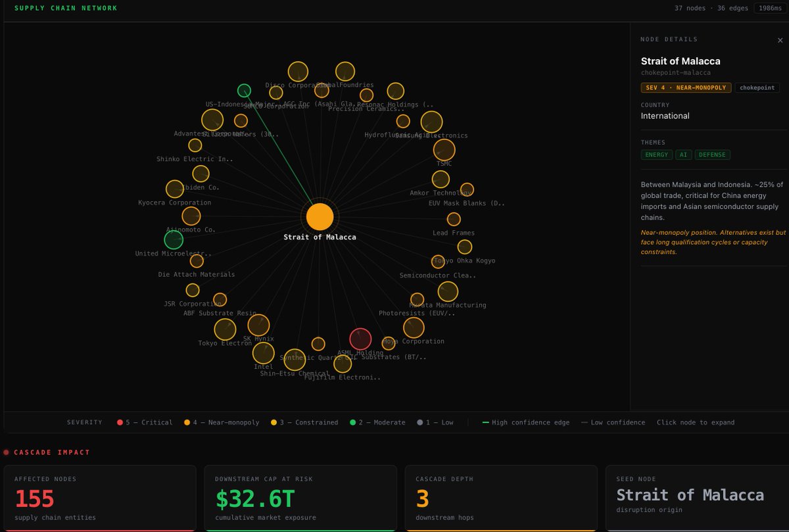This screenshot has width=789, height=532.
Task: Click the Kyocera Corporation node
Action: tap(175, 189)
